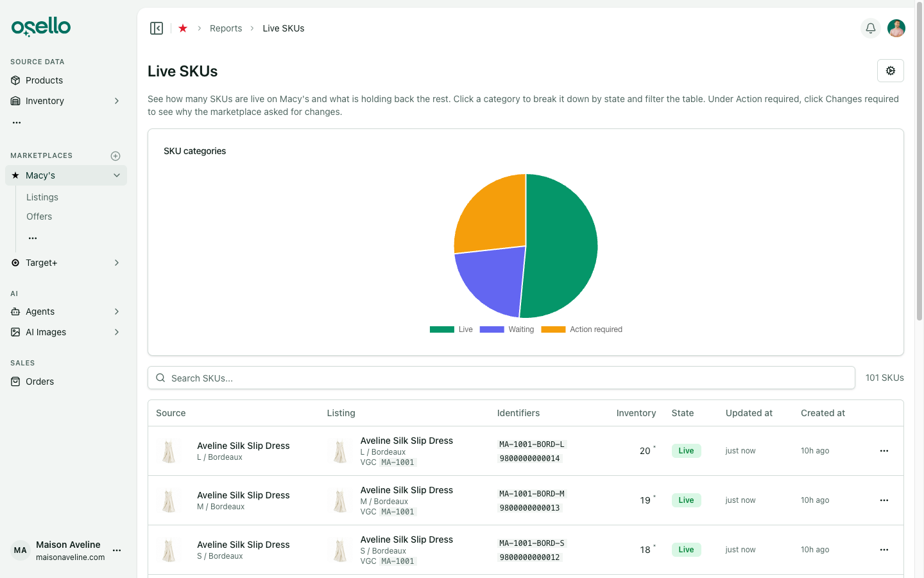Expand the AI Images submenu chevron

point(117,332)
